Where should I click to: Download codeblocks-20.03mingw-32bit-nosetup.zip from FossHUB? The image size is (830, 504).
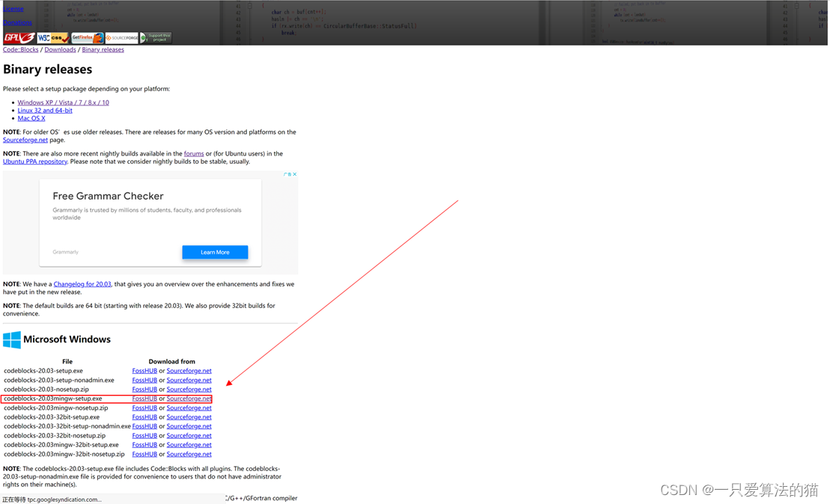pos(144,455)
